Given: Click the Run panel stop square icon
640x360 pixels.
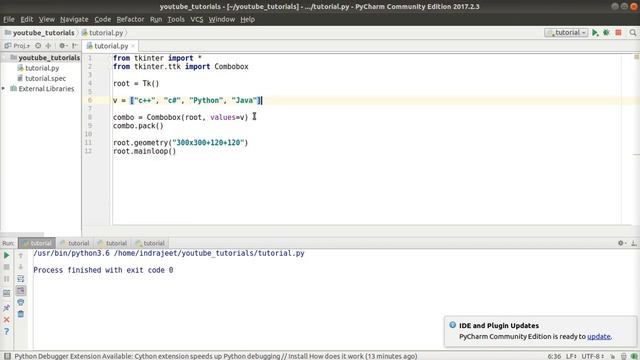Looking at the screenshot, I should point(7,267).
